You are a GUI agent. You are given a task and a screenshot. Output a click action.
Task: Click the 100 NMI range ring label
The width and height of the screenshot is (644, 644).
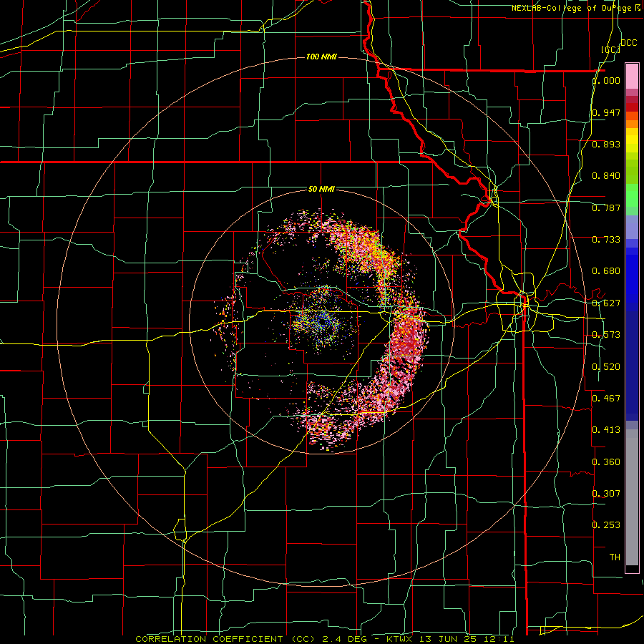321,57
